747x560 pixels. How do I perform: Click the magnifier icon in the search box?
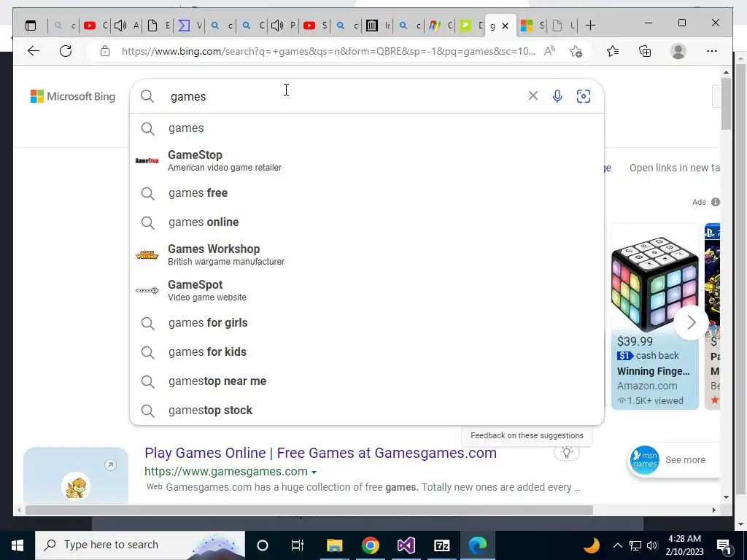coord(147,96)
